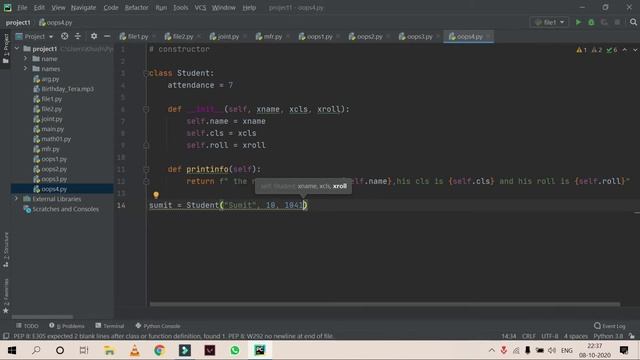Open the VCS menu
The width and height of the screenshot is (640, 360).
[200, 7]
